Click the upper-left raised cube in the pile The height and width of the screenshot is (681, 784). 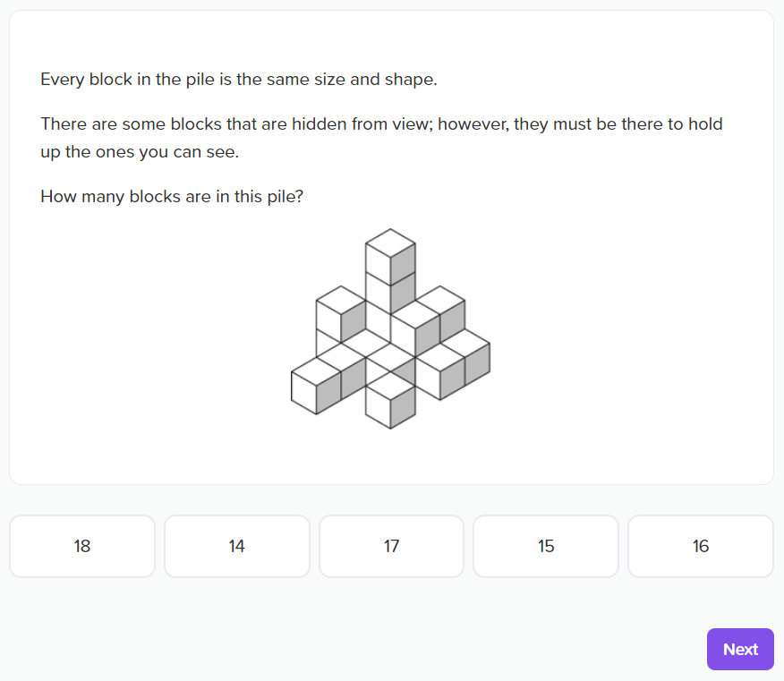tap(341, 314)
